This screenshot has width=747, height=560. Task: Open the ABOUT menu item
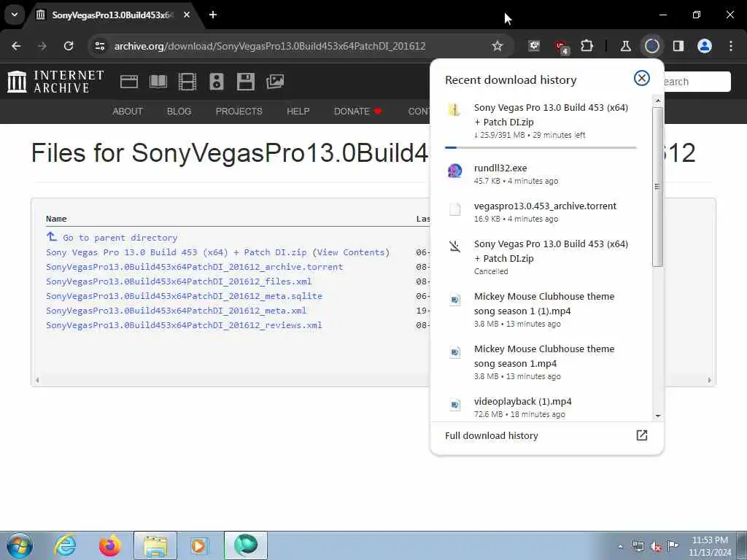(128, 112)
